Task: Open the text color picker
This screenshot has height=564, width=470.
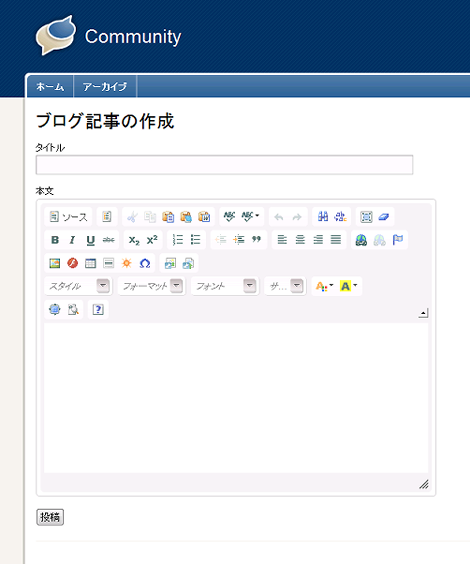Action: click(324, 286)
